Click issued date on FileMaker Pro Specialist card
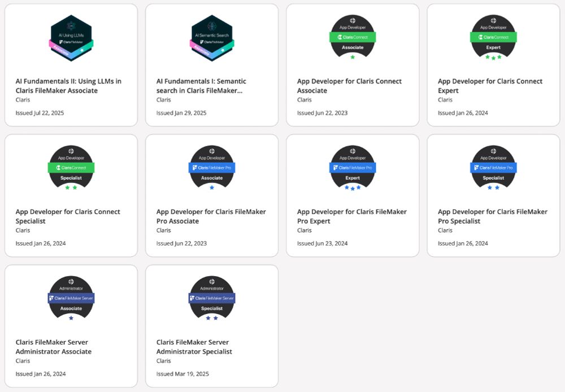This screenshot has height=392, width=565. pos(463,243)
